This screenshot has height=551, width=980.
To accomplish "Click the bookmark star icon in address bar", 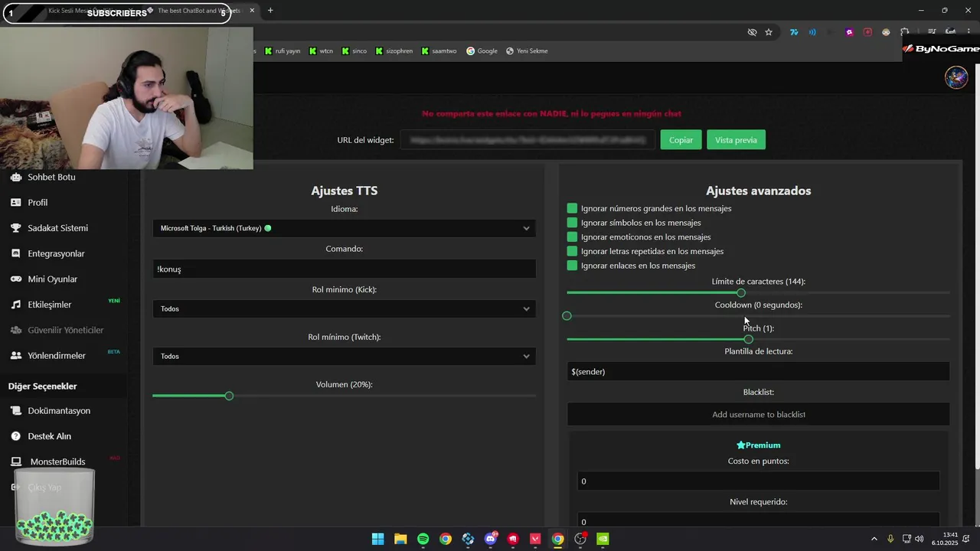I will tap(769, 32).
